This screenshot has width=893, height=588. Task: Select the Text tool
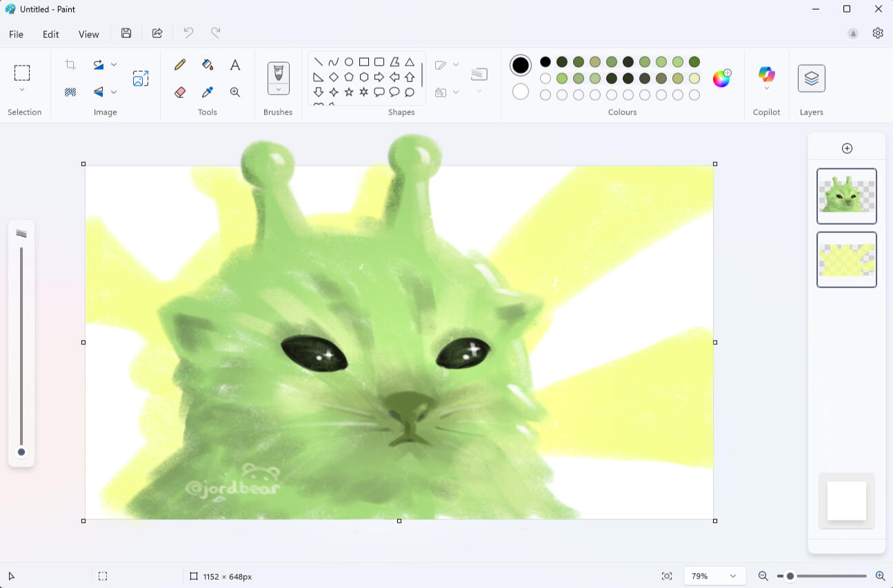(x=235, y=65)
